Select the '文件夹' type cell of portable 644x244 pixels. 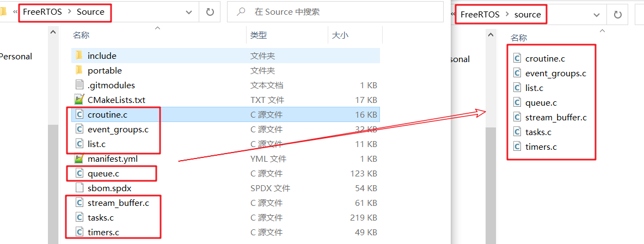tap(262, 70)
